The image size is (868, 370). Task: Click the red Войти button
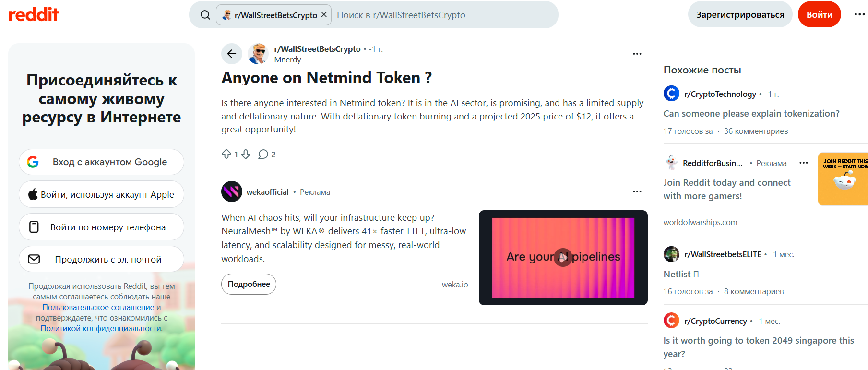pyautogui.click(x=820, y=14)
